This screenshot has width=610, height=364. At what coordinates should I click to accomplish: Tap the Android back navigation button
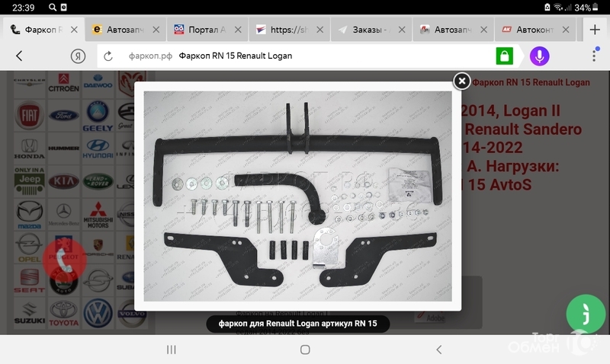click(x=439, y=350)
